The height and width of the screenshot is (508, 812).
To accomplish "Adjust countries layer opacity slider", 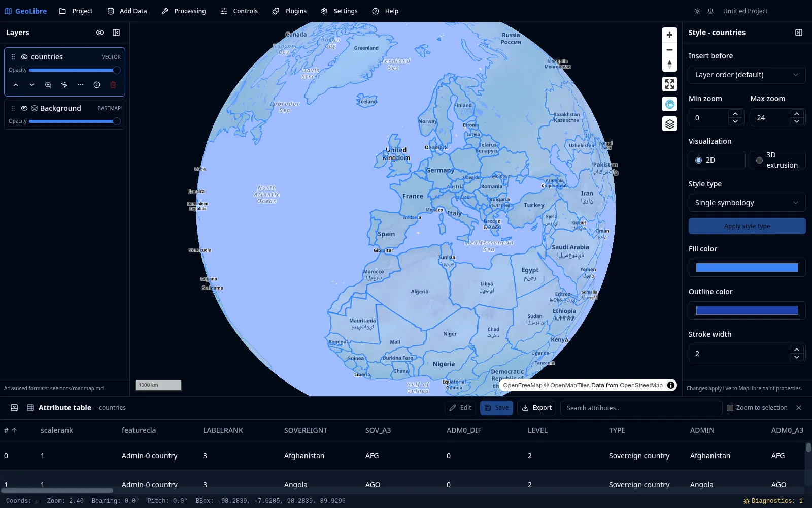I will click(75, 70).
